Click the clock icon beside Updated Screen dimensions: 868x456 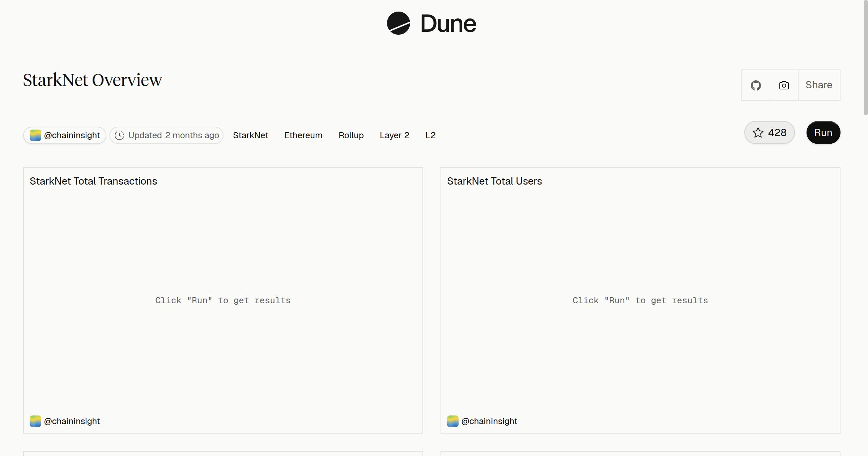click(x=119, y=135)
